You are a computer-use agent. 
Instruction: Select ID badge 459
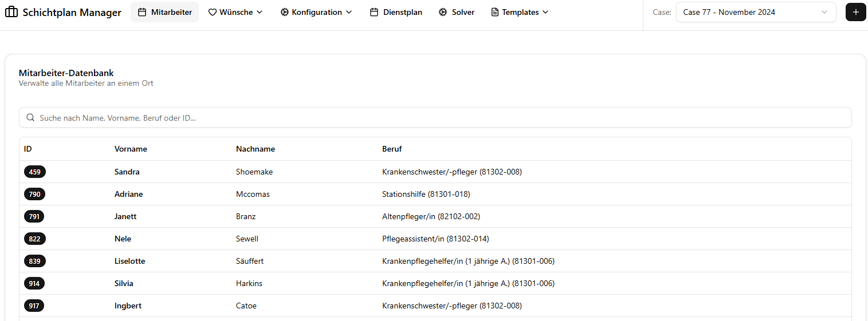pyautogui.click(x=34, y=172)
